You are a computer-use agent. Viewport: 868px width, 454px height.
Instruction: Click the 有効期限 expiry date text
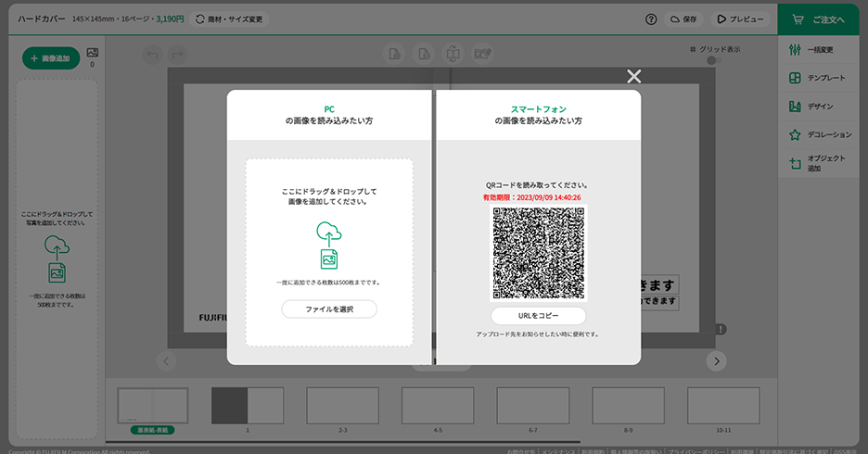531,197
